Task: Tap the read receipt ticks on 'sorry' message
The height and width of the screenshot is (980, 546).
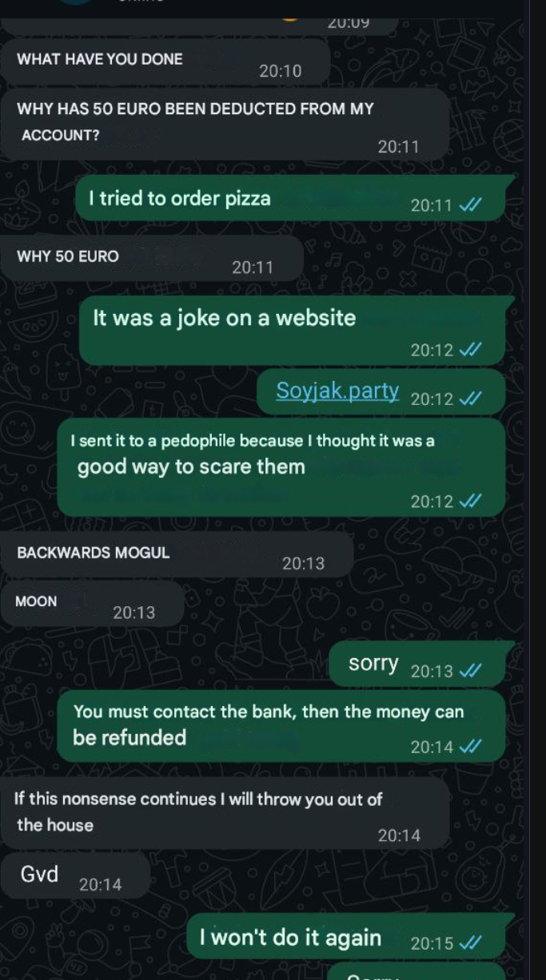Action: tap(471, 672)
